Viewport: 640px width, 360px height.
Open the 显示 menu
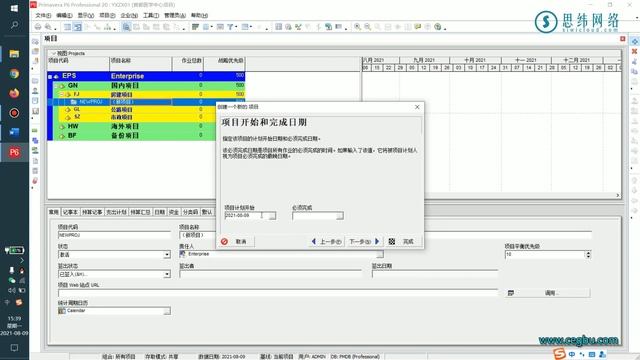(x=86, y=16)
